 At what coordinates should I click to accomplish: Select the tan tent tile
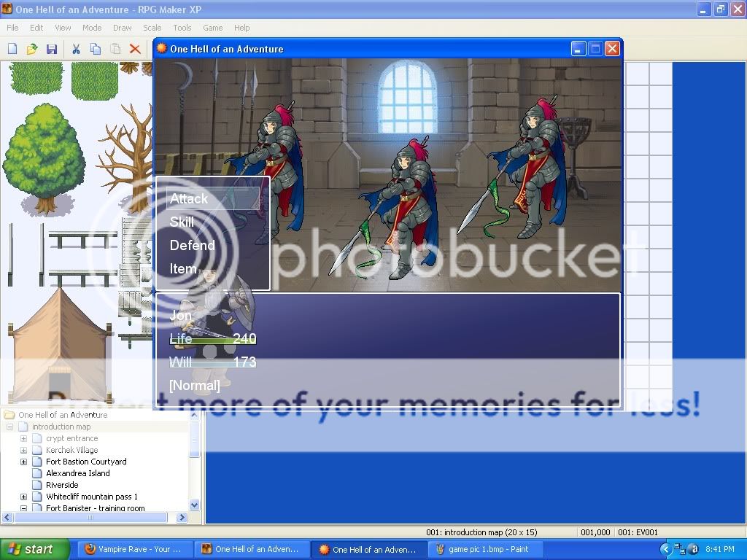(x=61, y=345)
